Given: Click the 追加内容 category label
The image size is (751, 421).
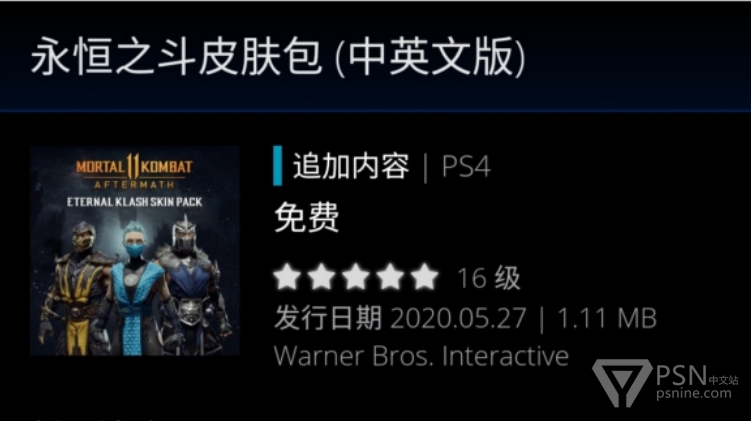Looking at the screenshot, I should click(351, 166).
